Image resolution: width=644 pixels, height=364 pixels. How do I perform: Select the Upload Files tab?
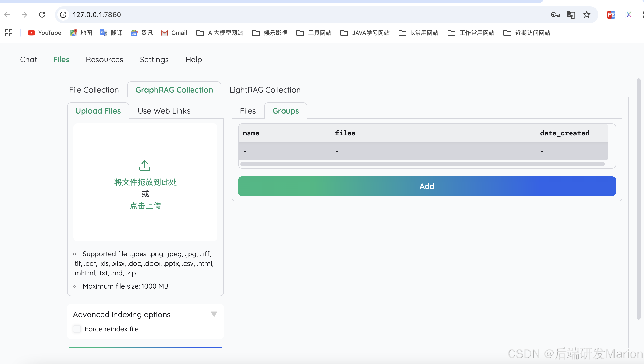click(x=98, y=111)
